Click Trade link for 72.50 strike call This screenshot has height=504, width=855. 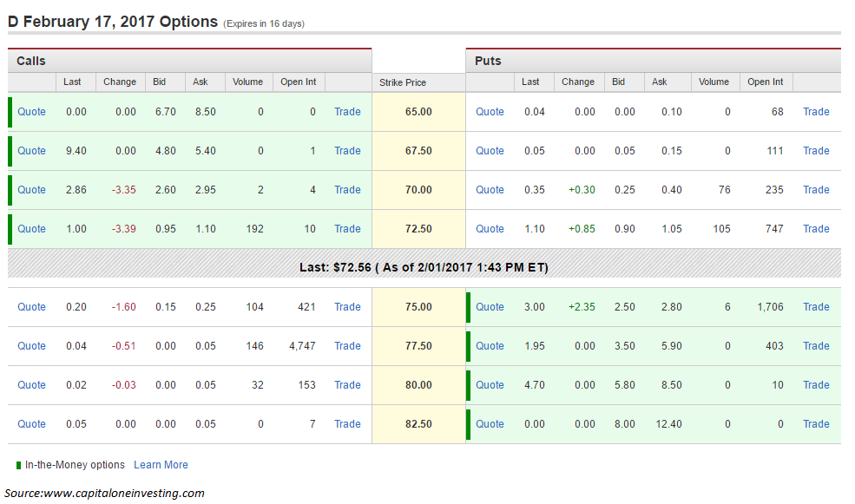pyautogui.click(x=347, y=229)
